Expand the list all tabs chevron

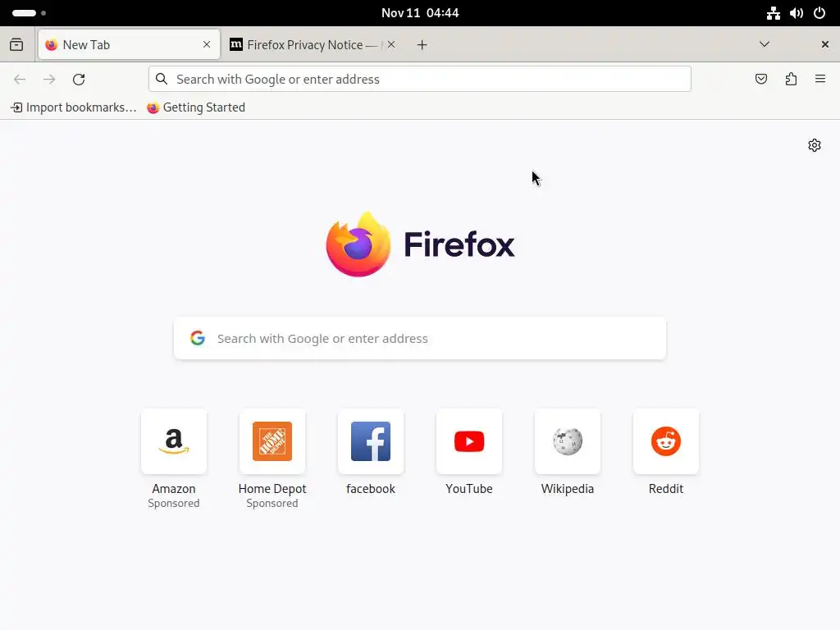(x=765, y=44)
